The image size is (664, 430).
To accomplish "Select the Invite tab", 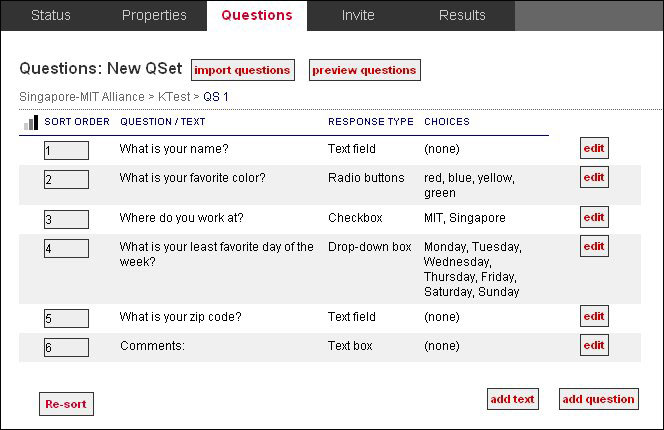I will [358, 15].
